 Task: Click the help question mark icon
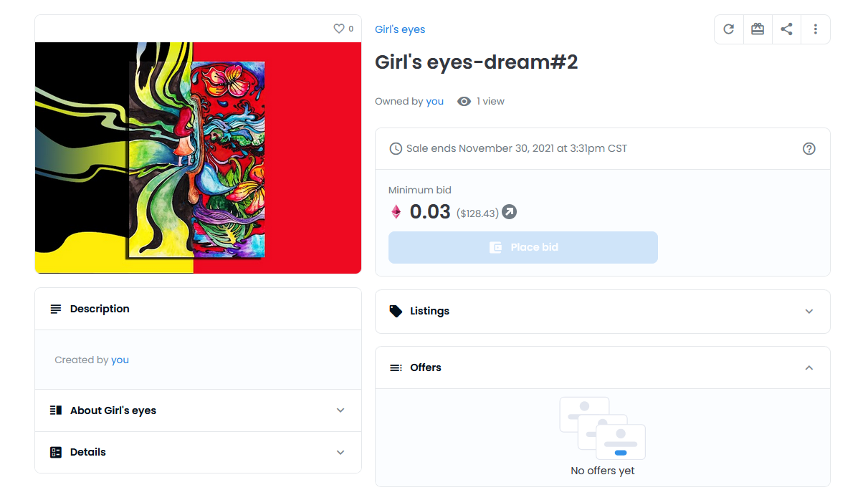coord(809,149)
